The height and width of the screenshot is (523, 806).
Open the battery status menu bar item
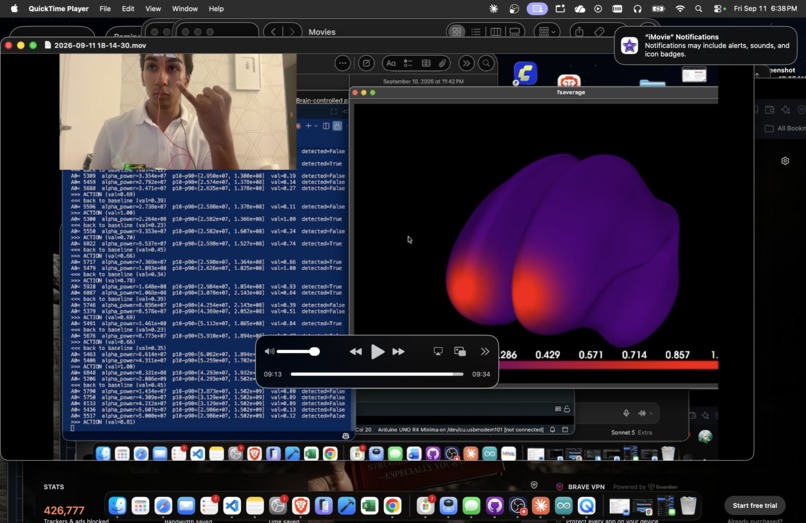pyautogui.click(x=658, y=9)
